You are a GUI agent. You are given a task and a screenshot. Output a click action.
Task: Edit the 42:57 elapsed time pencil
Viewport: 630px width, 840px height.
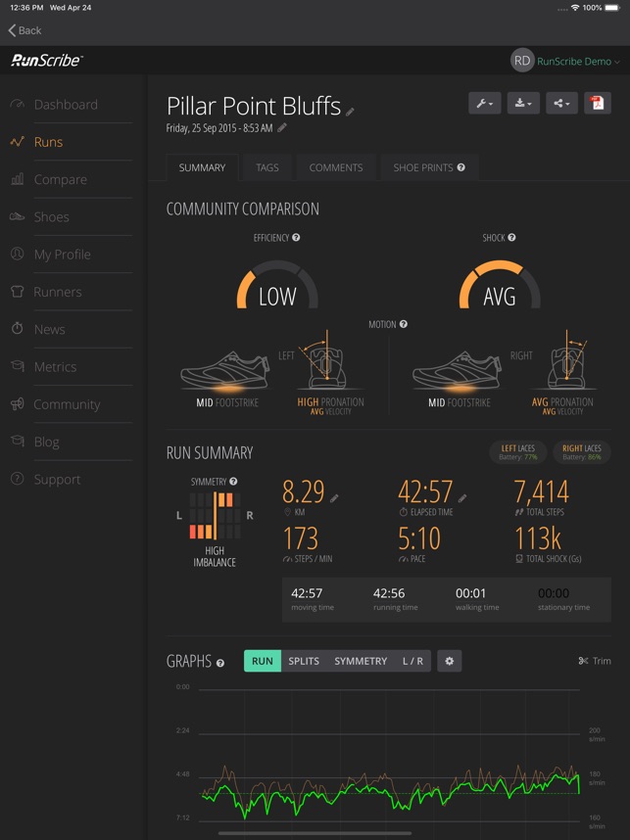pyautogui.click(x=462, y=498)
